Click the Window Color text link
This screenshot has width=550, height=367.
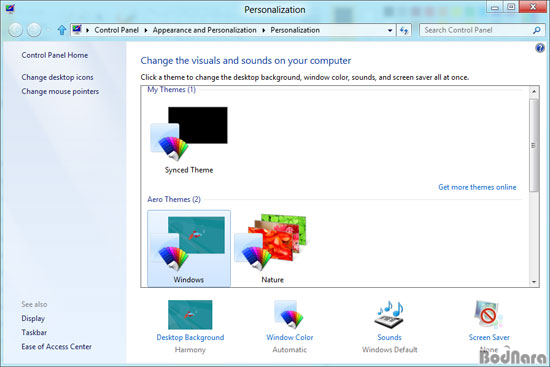tap(289, 337)
